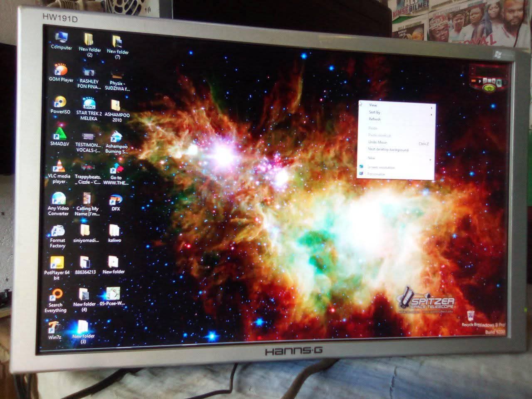Viewport: 532px width, 399px height.
Task: Select the New folder (4) icon
Action: [x=84, y=300]
